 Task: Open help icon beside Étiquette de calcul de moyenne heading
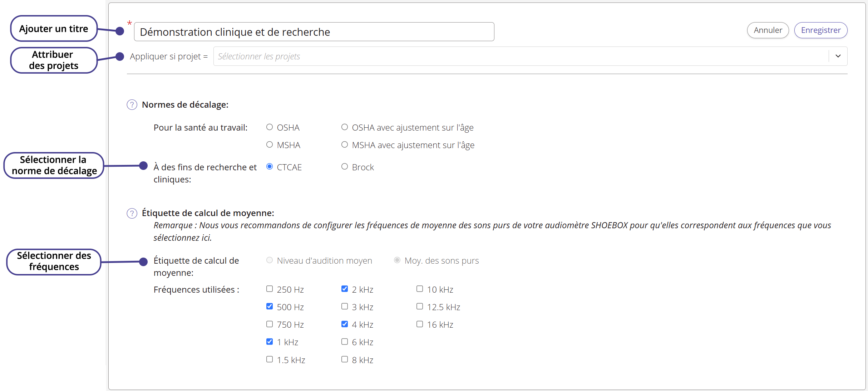(x=132, y=213)
